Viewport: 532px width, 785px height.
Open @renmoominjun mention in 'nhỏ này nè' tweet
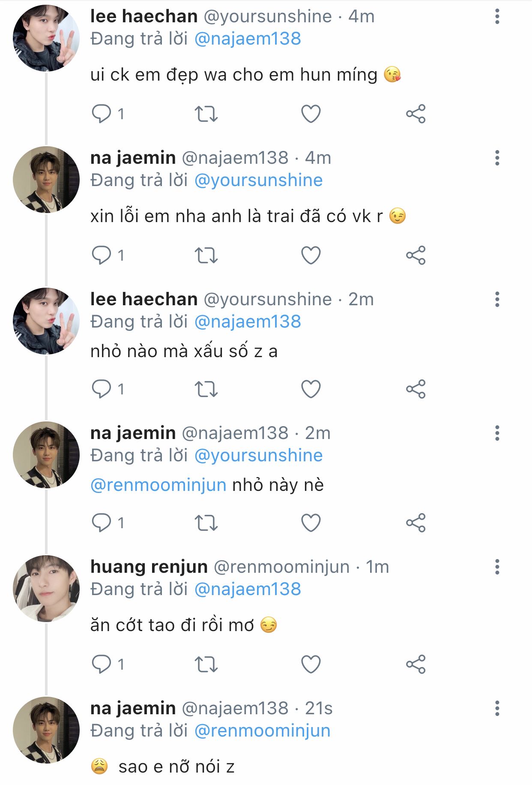[158, 485]
